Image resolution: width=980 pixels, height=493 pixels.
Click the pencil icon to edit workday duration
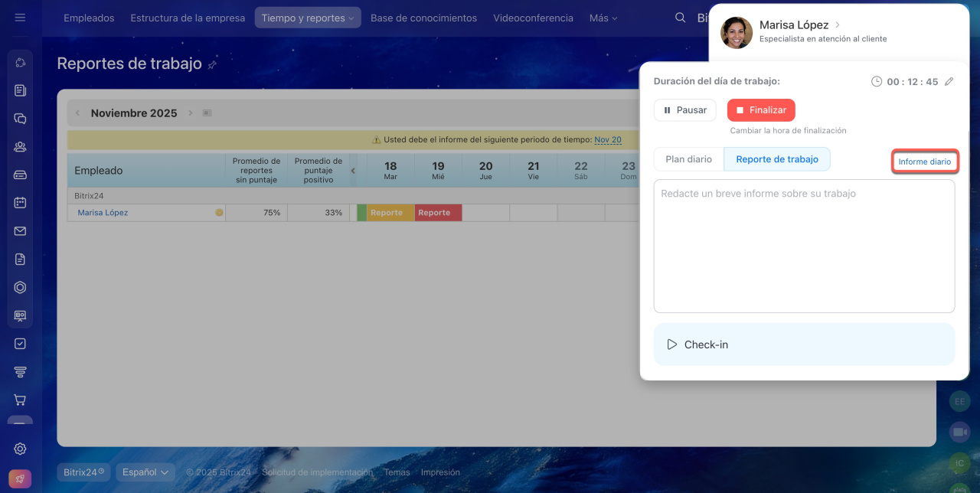point(949,81)
